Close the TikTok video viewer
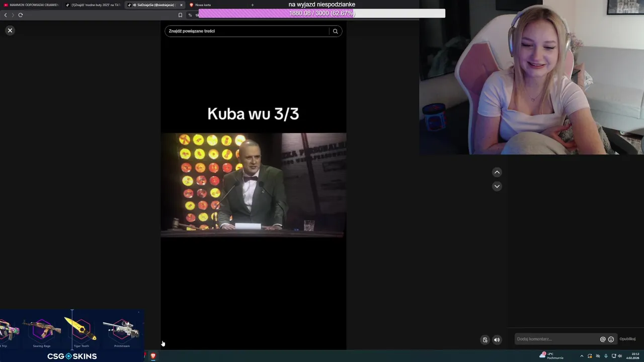The image size is (644, 362). [x=10, y=31]
